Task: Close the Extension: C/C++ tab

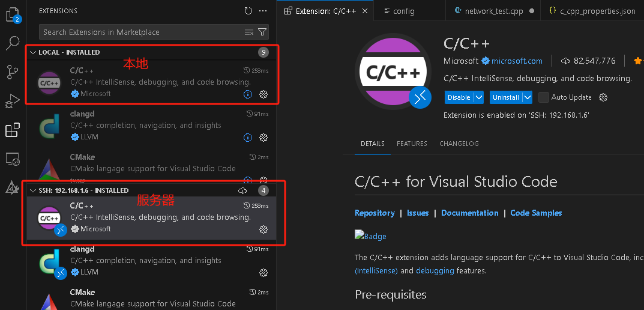Action: (x=365, y=11)
